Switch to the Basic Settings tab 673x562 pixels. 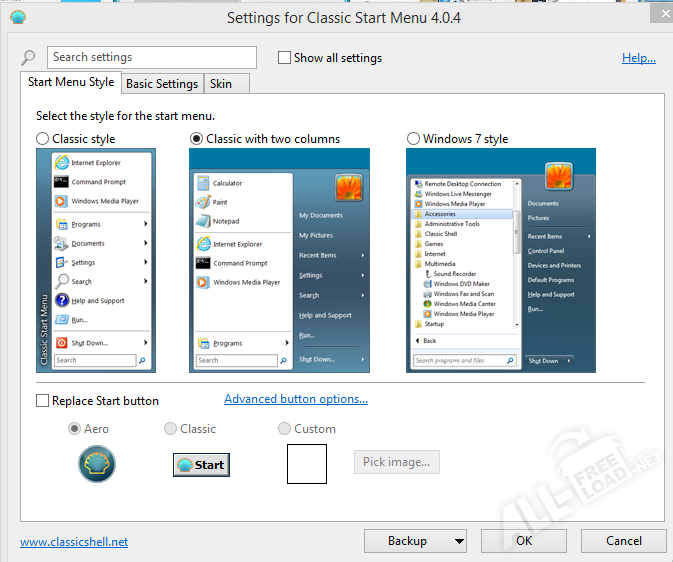click(161, 84)
